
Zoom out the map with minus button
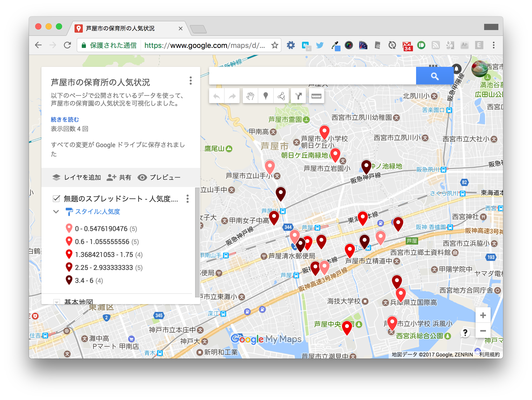[483, 331]
